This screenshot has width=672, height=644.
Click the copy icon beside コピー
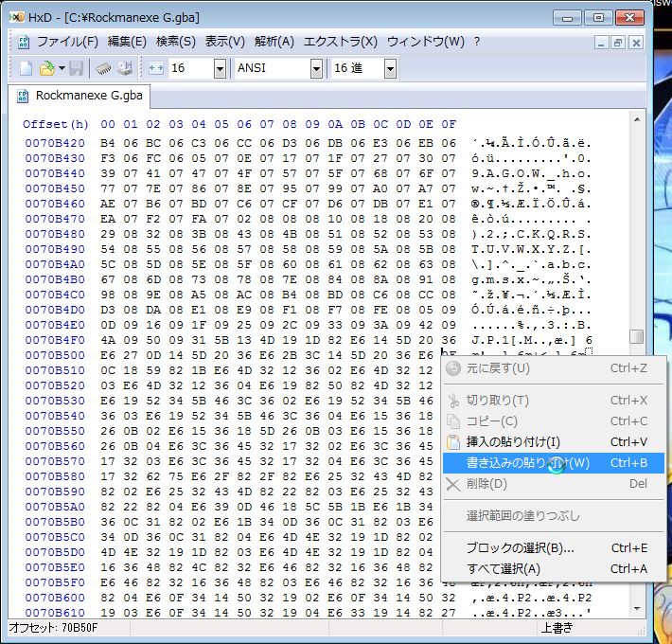coord(453,421)
